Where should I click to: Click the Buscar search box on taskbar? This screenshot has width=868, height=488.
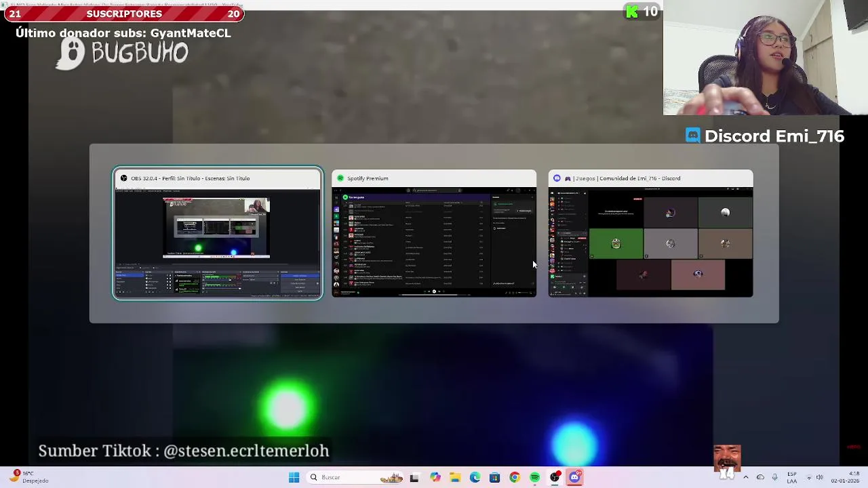[355, 477]
